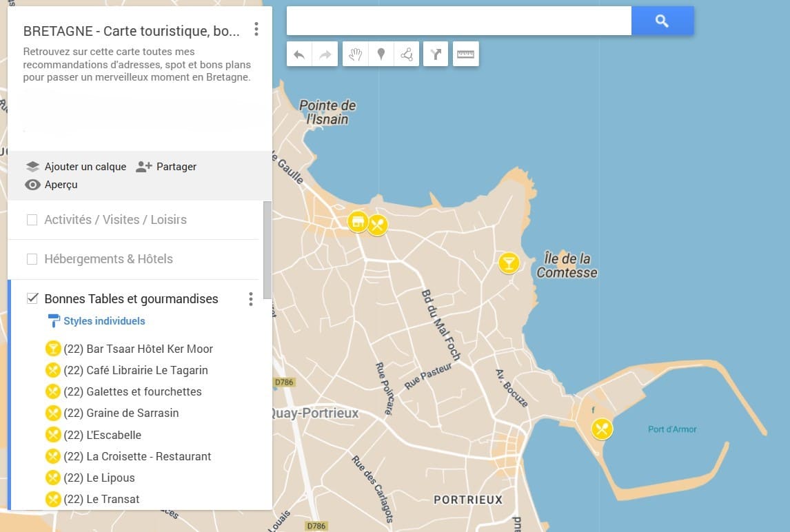Click the layers panel scrollbar

(x=267, y=250)
